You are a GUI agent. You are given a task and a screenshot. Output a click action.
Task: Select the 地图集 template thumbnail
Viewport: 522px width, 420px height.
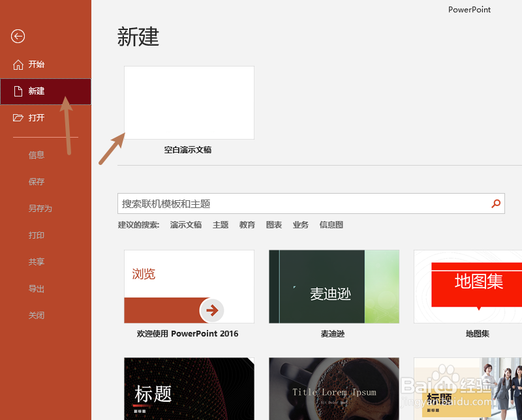click(x=468, y=286)
